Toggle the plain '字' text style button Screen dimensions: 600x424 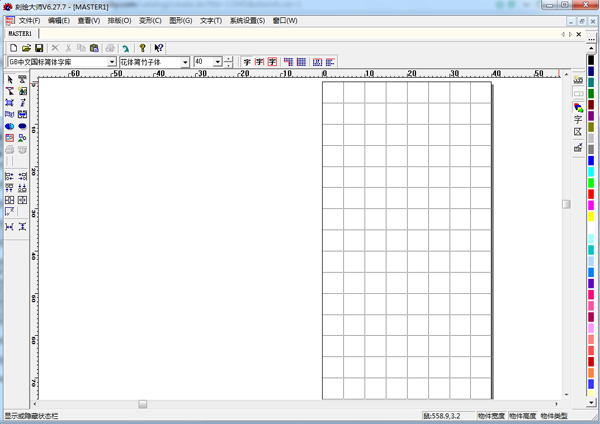(x=246, y=62)
